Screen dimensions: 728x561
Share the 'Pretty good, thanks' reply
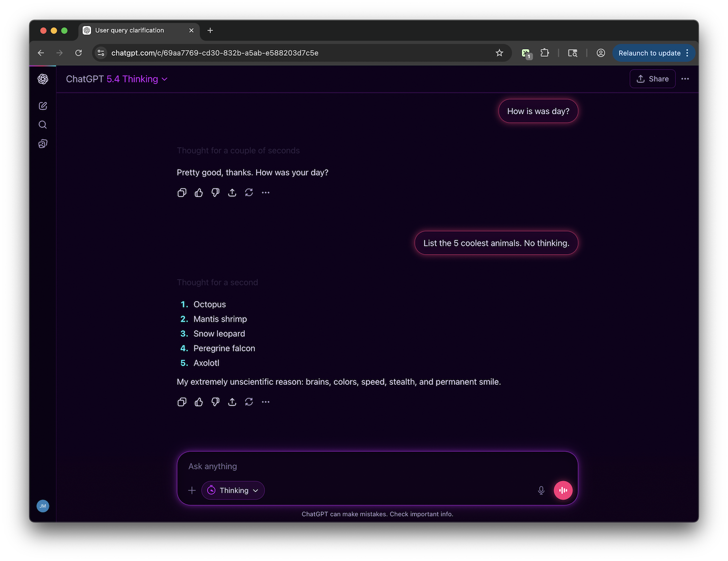232,193
